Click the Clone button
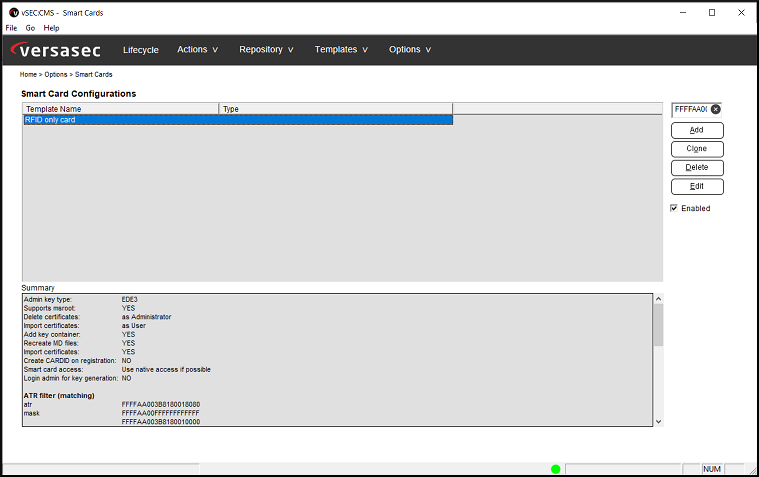 click(x=697, y=149)
